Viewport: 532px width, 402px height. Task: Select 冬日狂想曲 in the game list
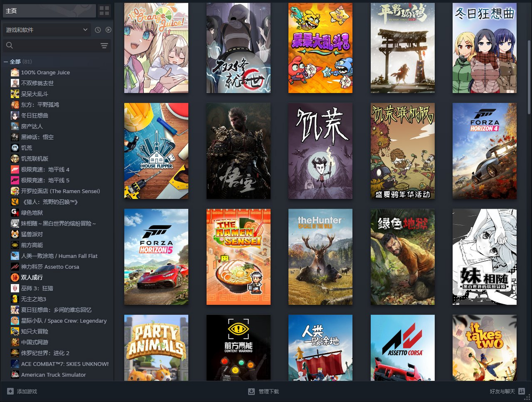[x=34, y=116]
